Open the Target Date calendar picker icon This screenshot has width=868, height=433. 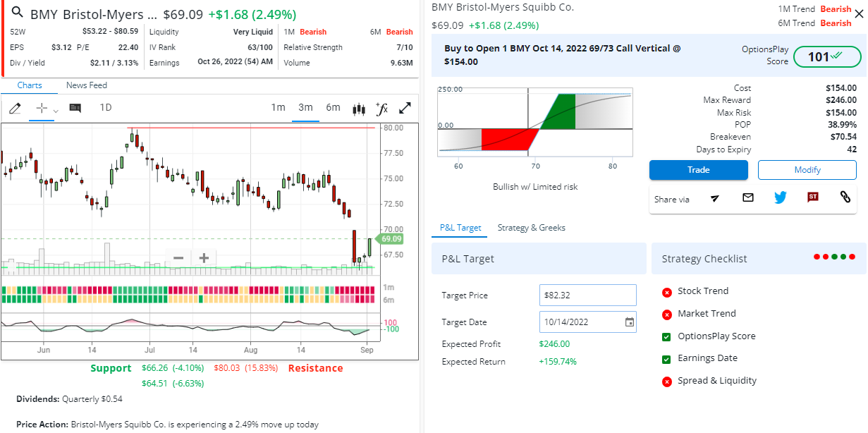[x=630, y=322]
